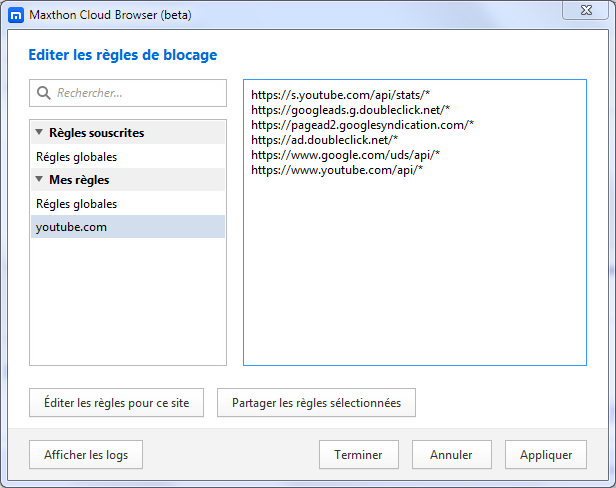616x488 pixels.
Task: Click the Annuler button
Action: pyautogui.click(x=452, y=455)
